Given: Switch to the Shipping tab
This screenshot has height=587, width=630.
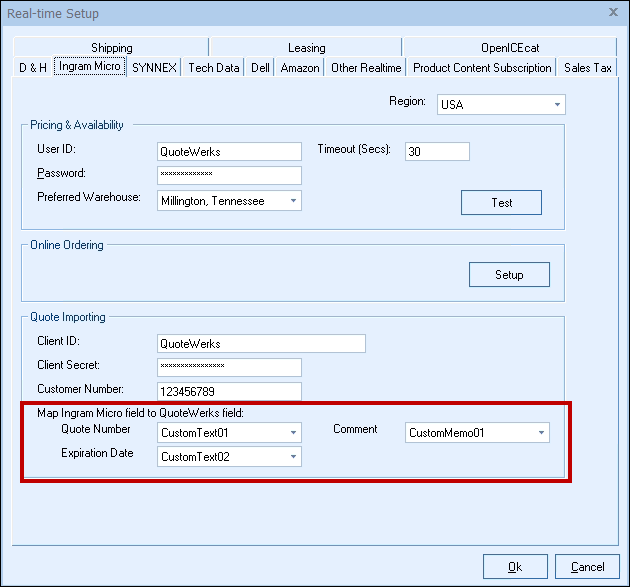Looking at the screenshot, I should [x=111, y=47].
